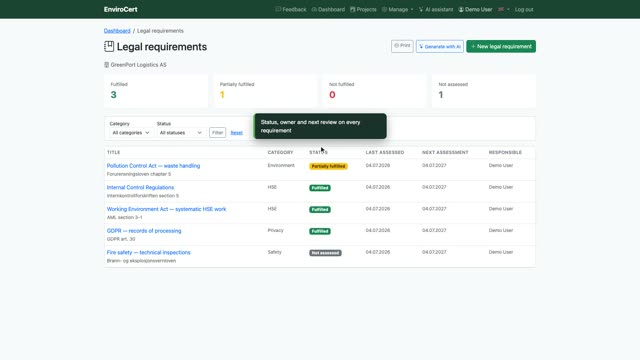640x360 pixels.
Task: Click the RESPONSIBLE column header
Action: pyautogui.click(x=505, y=152)
